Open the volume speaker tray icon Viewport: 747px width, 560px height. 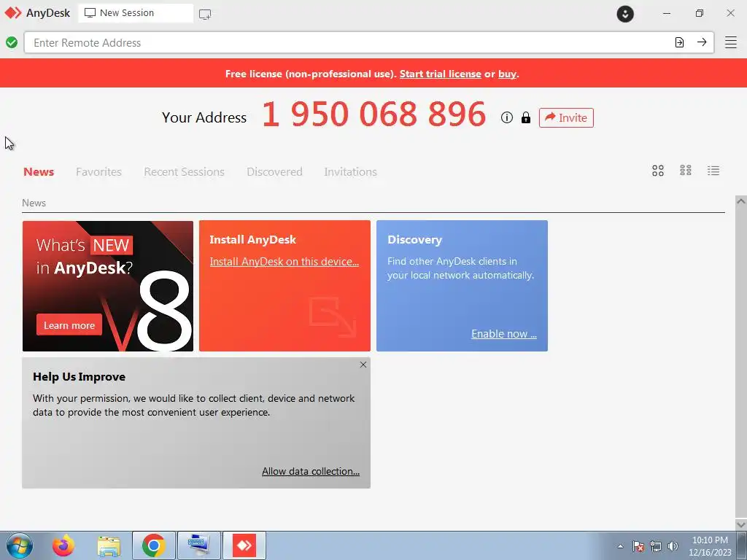coord(673,546)
